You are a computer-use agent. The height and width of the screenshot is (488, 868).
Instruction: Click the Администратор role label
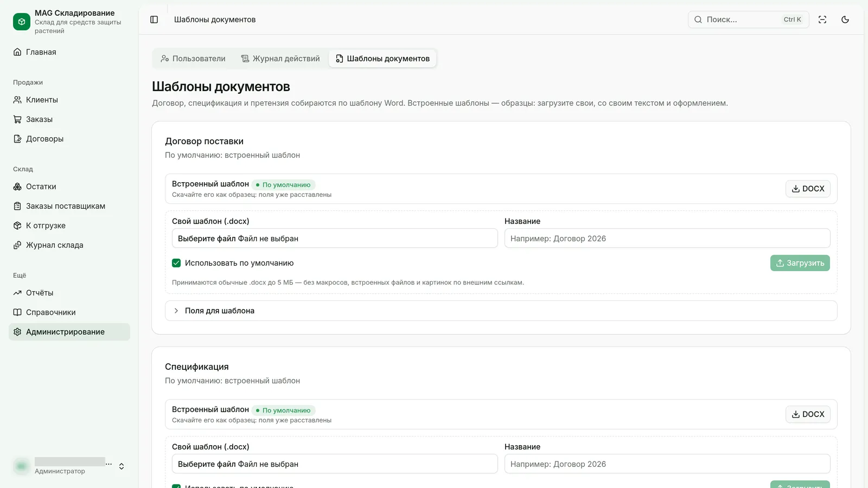click(x=60, y=471)
